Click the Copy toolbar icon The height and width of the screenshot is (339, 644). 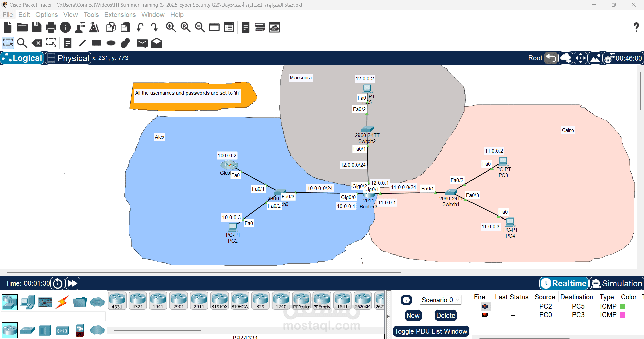pyautogui.click(x=111, y=27)
